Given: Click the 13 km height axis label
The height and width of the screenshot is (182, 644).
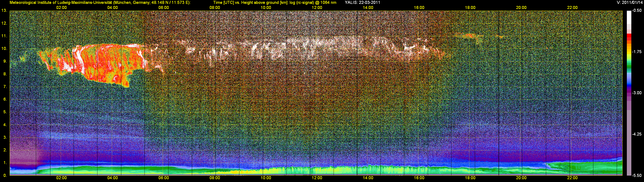Looking at the screenshot, I should [4, 10].
